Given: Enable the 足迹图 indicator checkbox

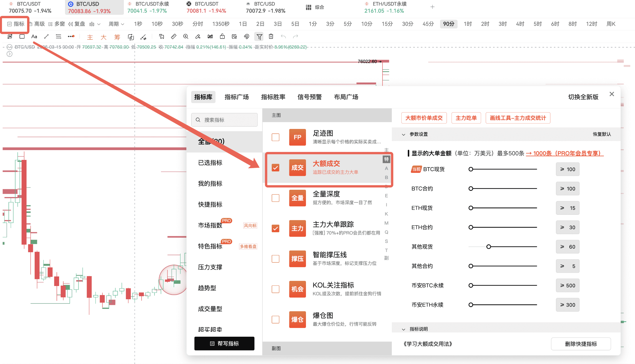Looking at the screenshot, I should coord(275,137).
